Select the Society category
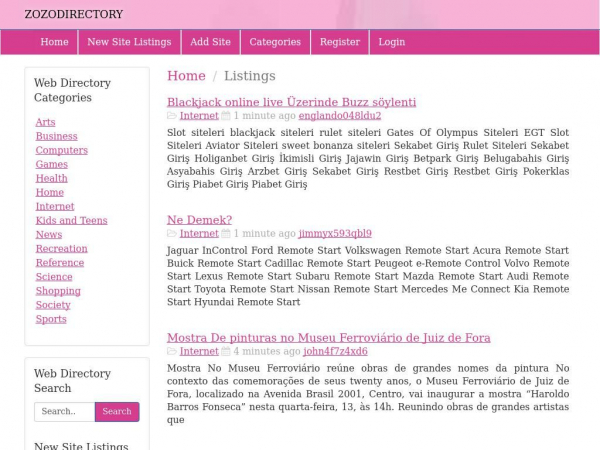This screenshot has width=600, height=450. (x=53, y=305)
